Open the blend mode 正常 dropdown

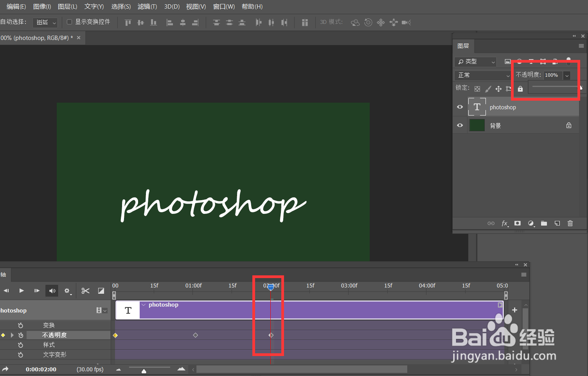tap(484, 75)
